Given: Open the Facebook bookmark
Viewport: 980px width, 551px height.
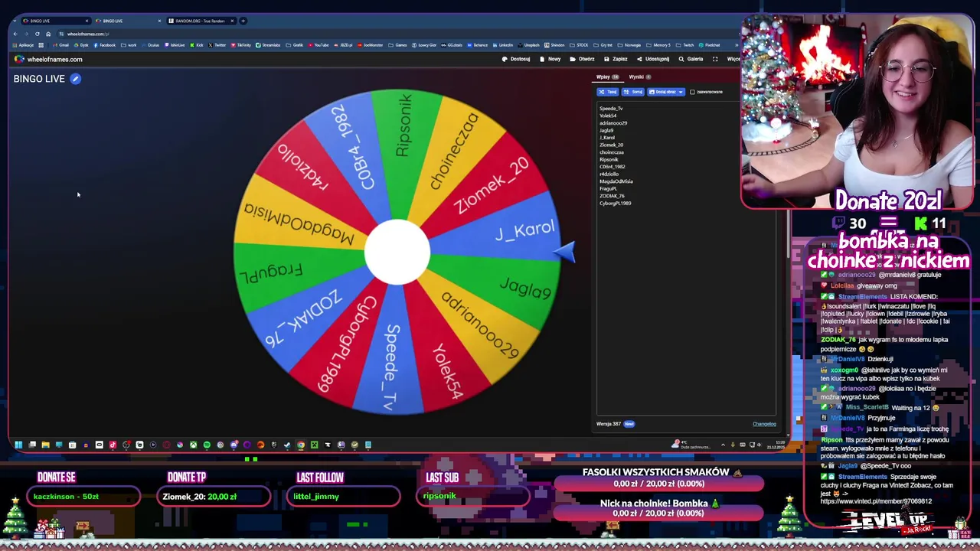Looking at the screenshot, I should (x=105, y=45).
